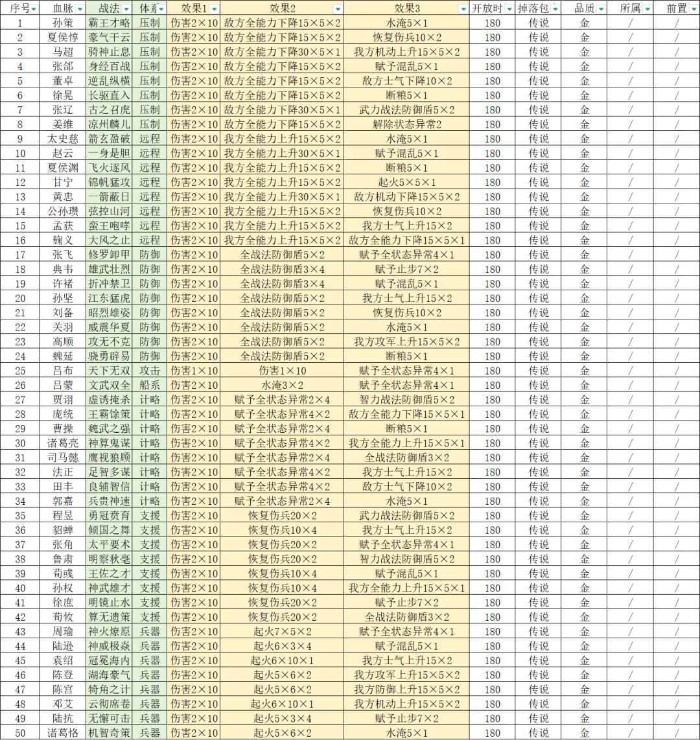Click 伤害1×10 in 吕布's 效果2 cell
Image resolution: width=700 pixels, height=740 pixels.
[x=282, y=371]
